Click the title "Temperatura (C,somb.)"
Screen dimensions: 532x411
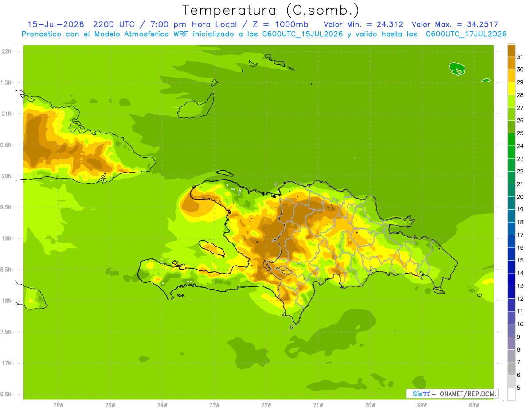pos(271,10)
